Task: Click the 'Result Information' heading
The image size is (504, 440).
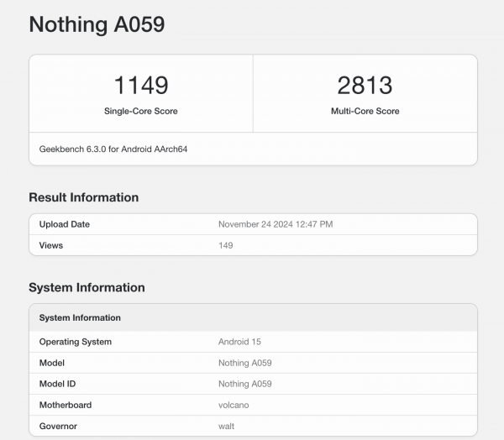Action: point(83,197)
